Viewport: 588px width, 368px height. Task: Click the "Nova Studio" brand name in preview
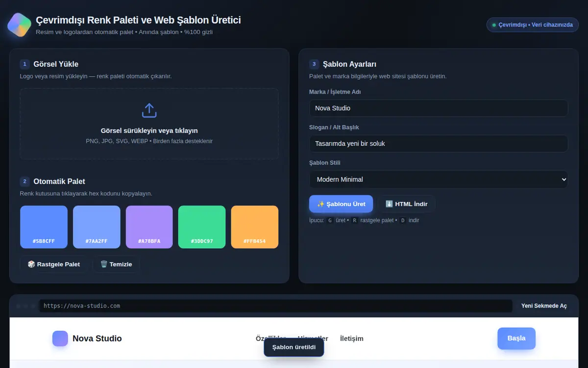97,339
